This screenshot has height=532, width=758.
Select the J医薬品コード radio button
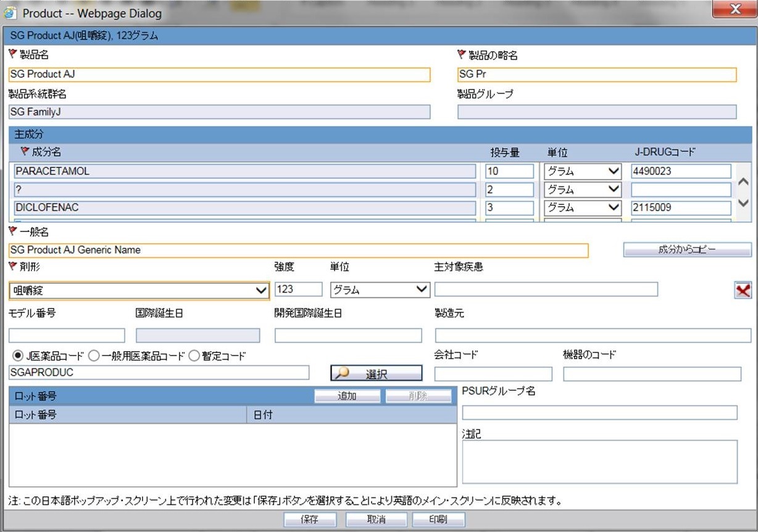[17, 355]
